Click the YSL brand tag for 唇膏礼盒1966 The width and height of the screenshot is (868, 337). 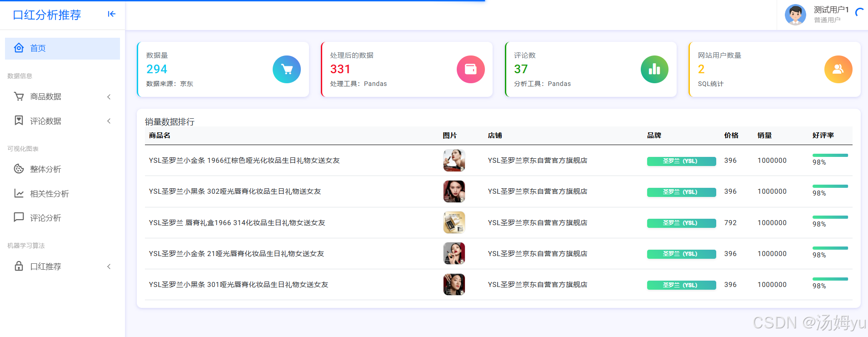point(681,223)
